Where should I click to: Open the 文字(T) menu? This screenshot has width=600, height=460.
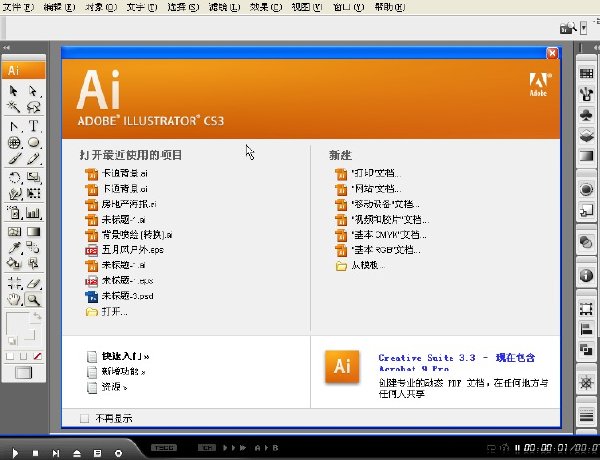(x=142, y=7)
